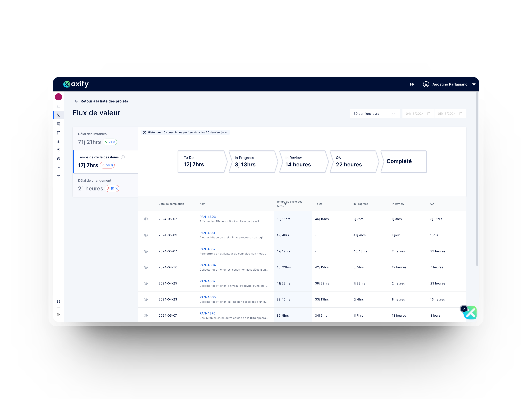Collapse the sidebar using bottom collapse control
This screenshot has width=532, height=399.
pyautogui.click(x=58, y=314)
